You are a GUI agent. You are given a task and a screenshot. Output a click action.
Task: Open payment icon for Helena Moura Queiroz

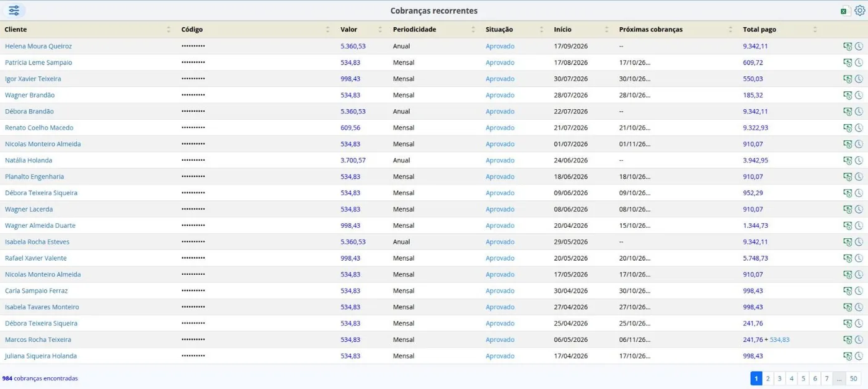tap(848, 47)
